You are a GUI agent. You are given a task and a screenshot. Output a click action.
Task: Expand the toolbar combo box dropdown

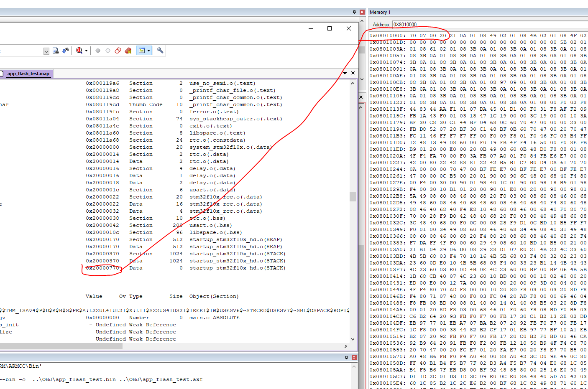(46, 51)
